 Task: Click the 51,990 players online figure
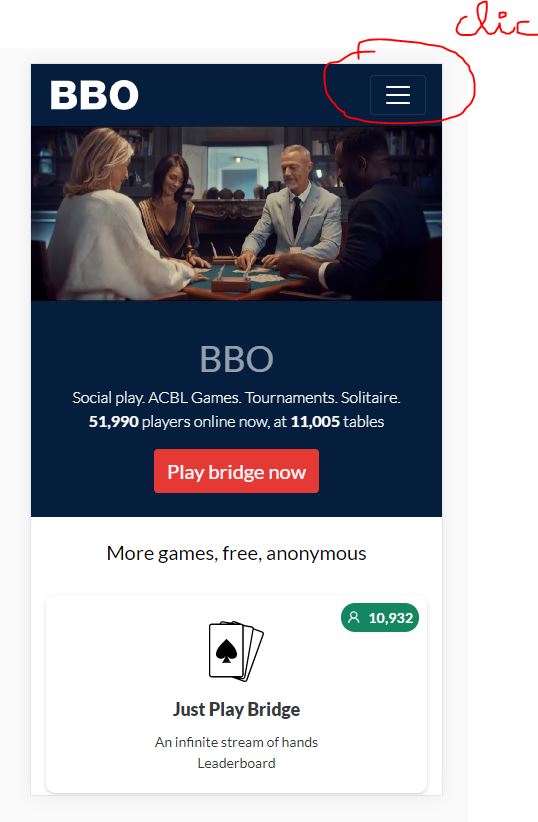114,421
